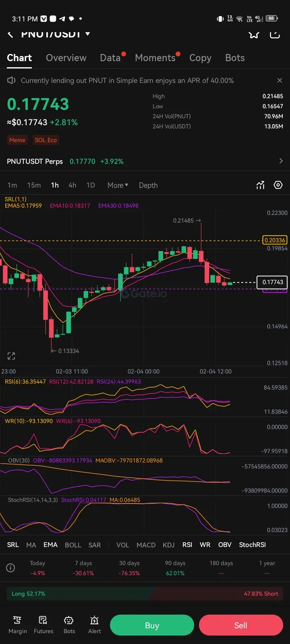Tap the battery status icon
This screenshot has width=290, height=644.
(x=271, y=19)
